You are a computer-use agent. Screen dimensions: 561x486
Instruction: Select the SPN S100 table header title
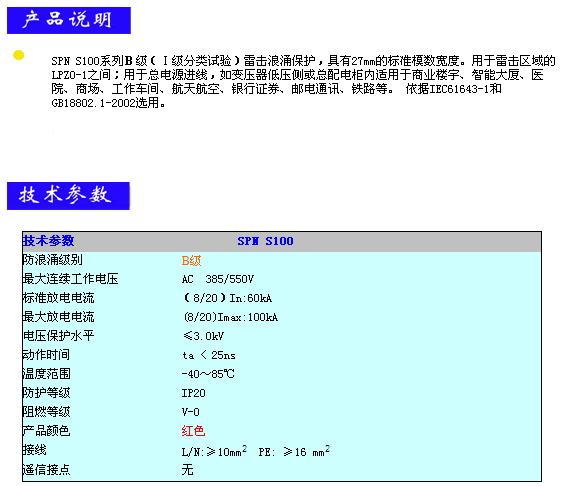(x=265, y=241)
